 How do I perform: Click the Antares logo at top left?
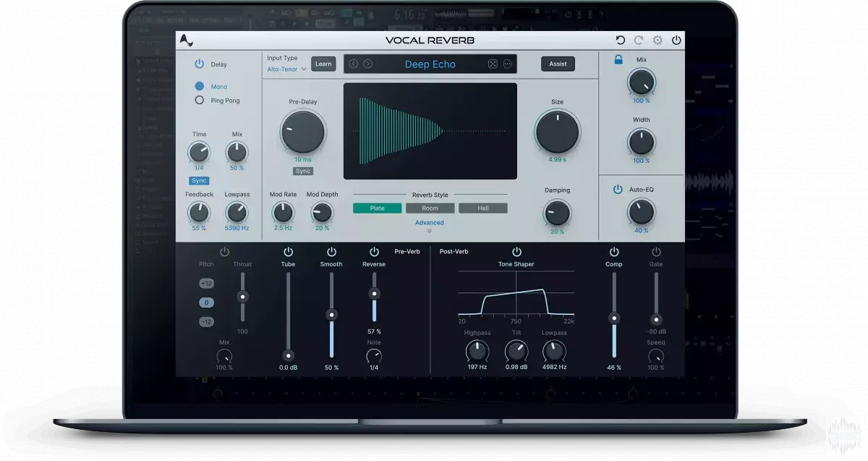point(187,41)
